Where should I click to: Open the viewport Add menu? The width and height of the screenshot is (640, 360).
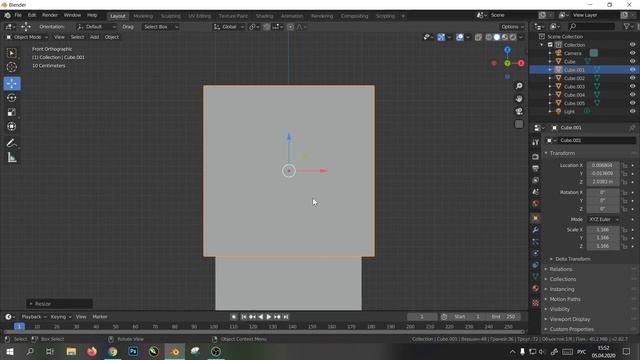[94, 37]
